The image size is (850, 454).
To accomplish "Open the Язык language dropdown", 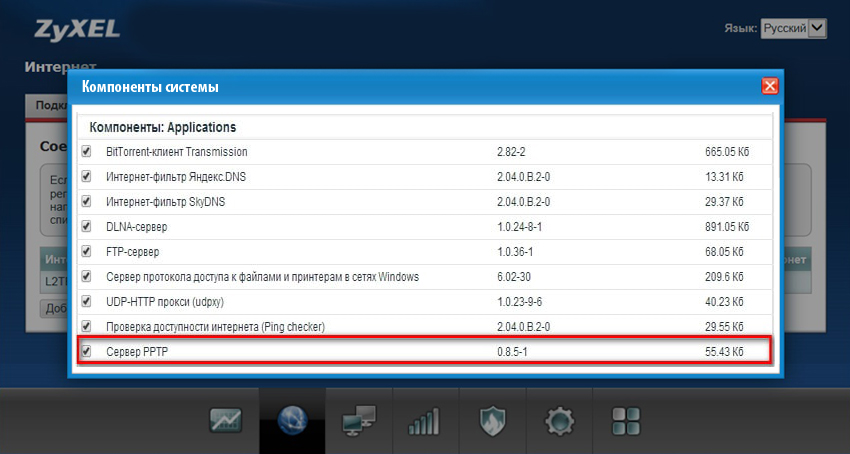I will coord(794,29).
